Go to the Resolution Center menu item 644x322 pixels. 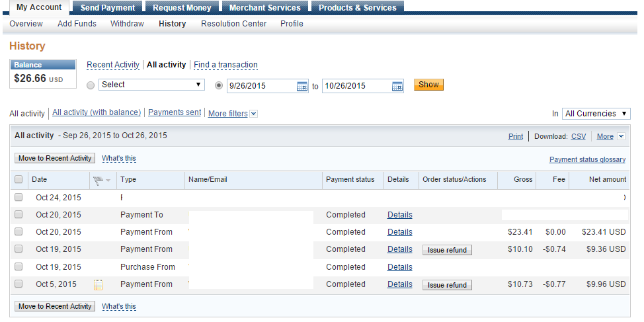[x=234, y=24]
